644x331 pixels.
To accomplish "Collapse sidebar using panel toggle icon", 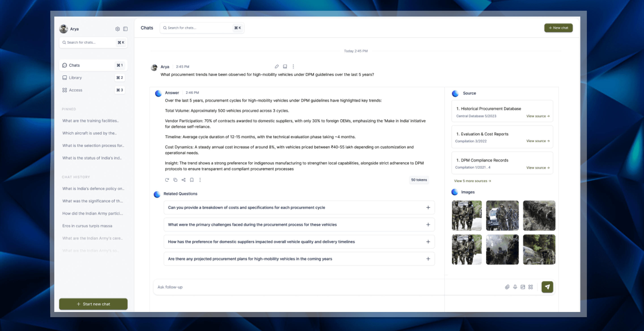I will click(x=125, y=29).
